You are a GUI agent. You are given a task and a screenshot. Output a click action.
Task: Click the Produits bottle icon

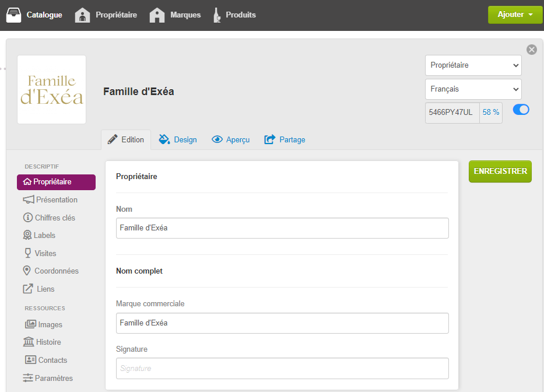(217, 15)
